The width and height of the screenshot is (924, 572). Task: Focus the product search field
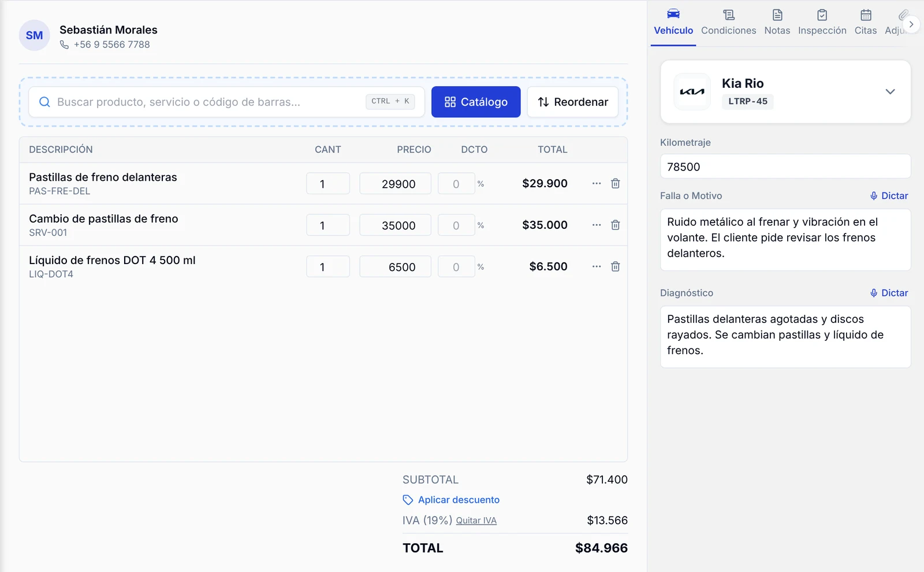pos(226,102)
